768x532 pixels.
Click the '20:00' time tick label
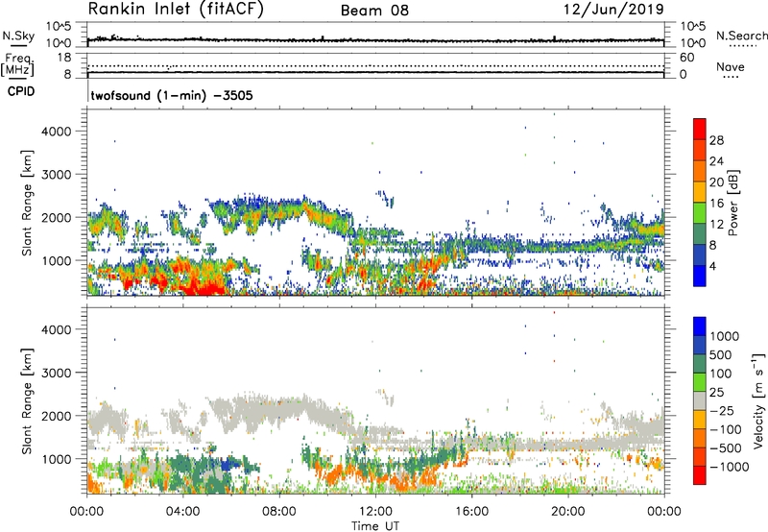click(x=568, y=512)
